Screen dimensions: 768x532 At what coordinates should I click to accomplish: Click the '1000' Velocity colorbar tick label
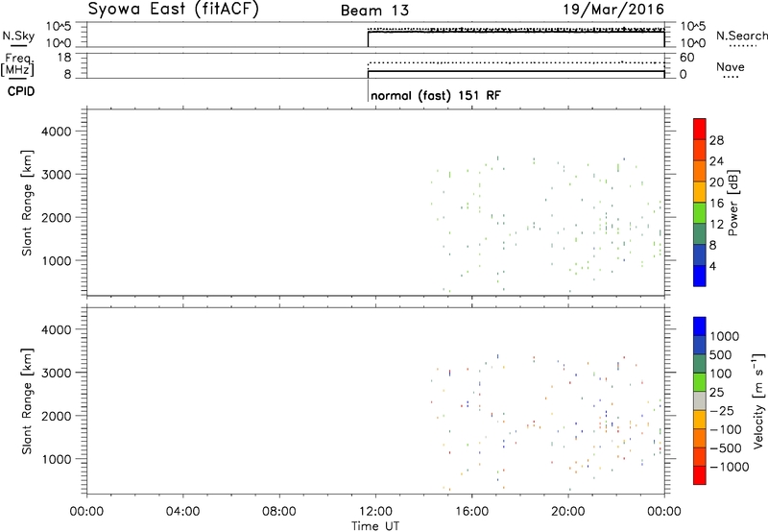(x=725, y=336)
